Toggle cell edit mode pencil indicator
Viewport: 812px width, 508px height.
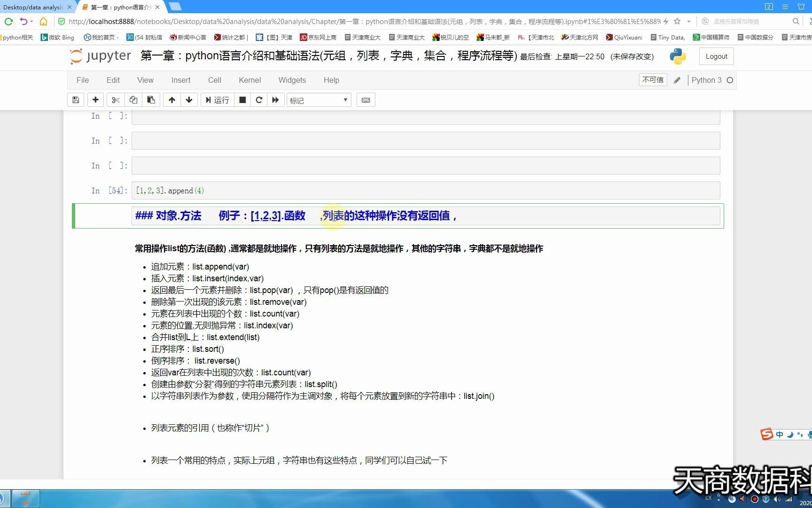tap(677, 80)
